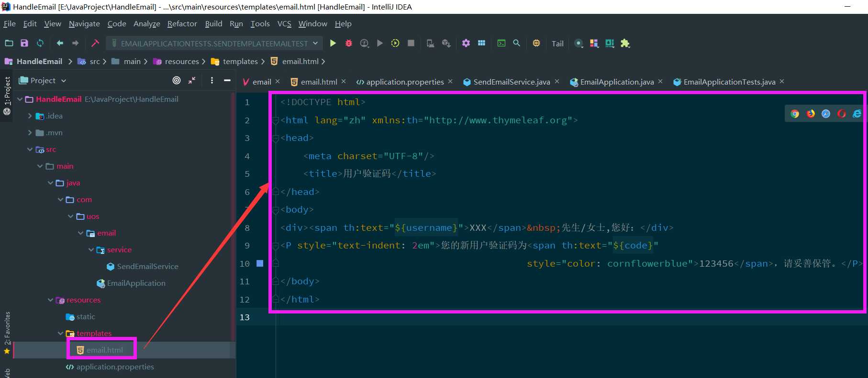Open run configuration dropdown EMAILAPPLICATIONTESTS

pos(214,43)
